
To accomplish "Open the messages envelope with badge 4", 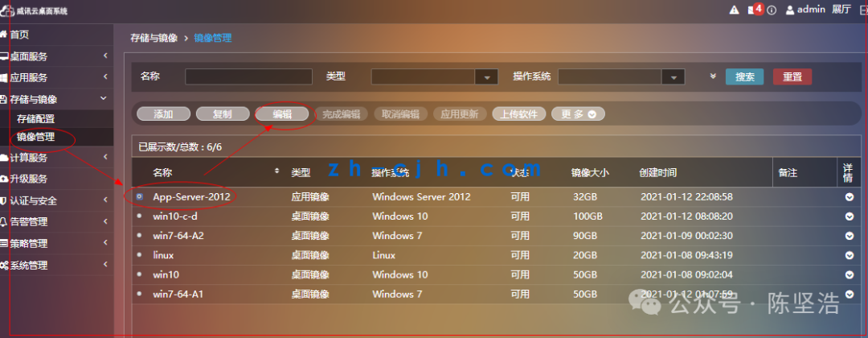I will pos(755,10).
